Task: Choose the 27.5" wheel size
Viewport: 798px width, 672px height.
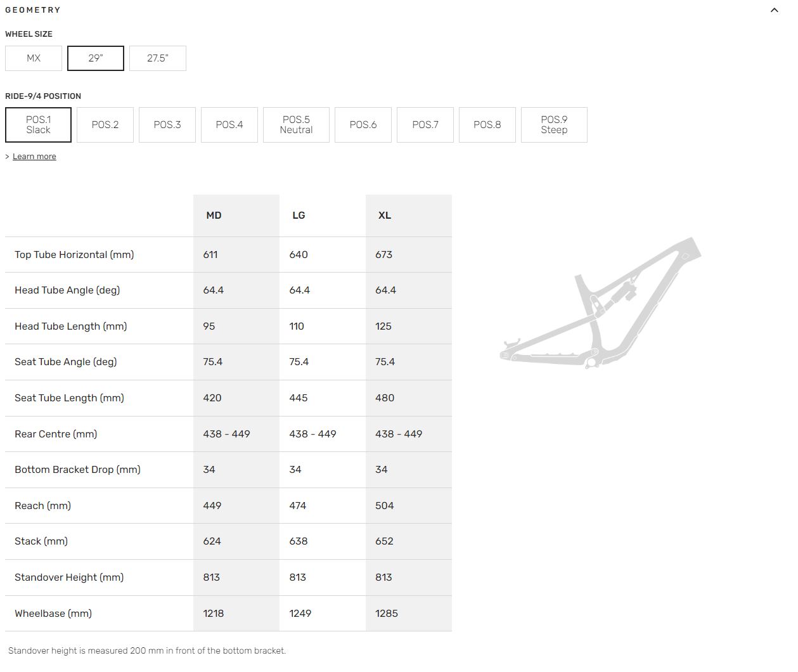Action: click(158, 58)
